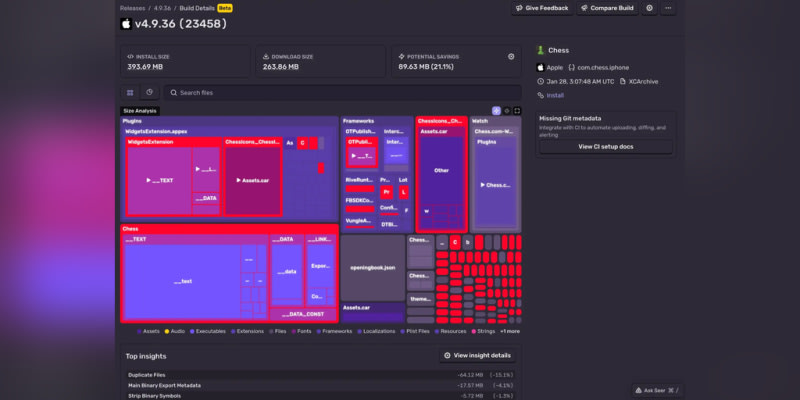Viewport: 800px width, 400px height.
Task: Select Frameworks treemap header
Action: point(377,121)
